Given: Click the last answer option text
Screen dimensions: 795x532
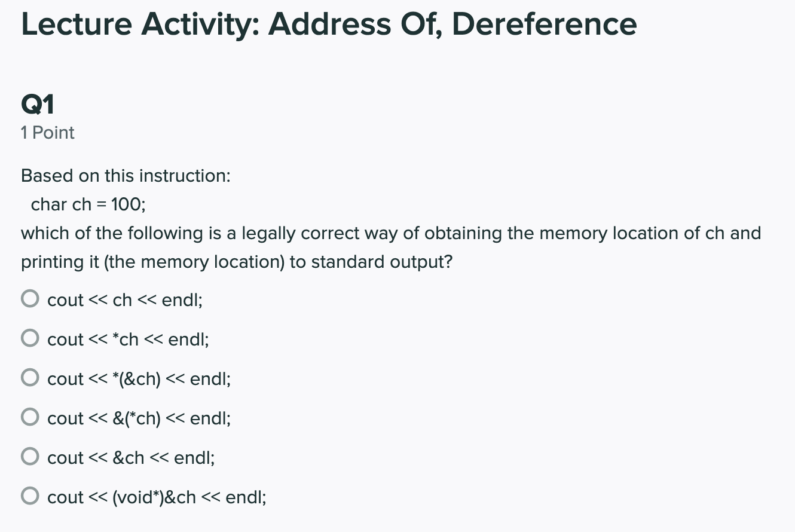Looking at the screenshot, I should click(x=157, y=497).
